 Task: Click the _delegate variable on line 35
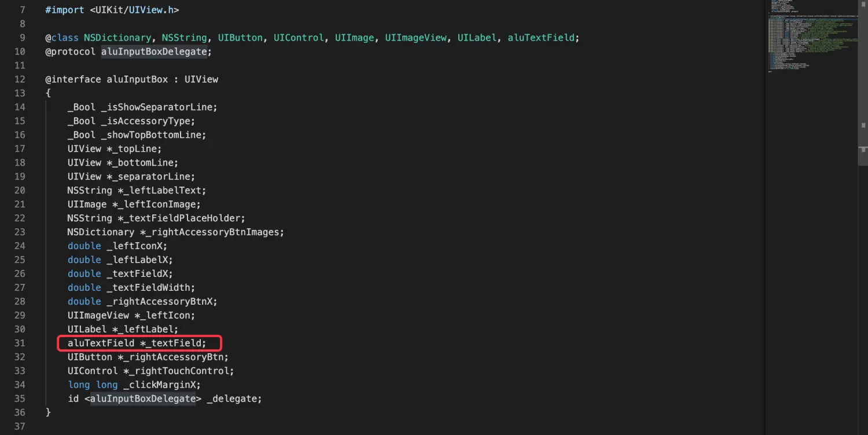click(234, 399)
